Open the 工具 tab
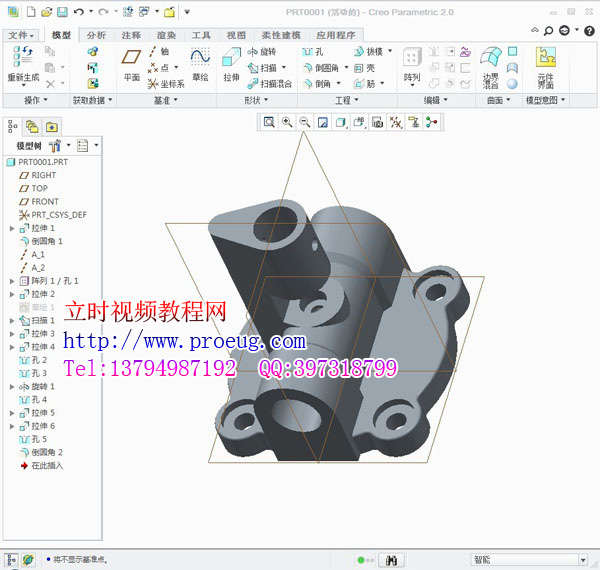Image resolution: width=600 pixels, height=570 pixels. (x=201, y=35)
